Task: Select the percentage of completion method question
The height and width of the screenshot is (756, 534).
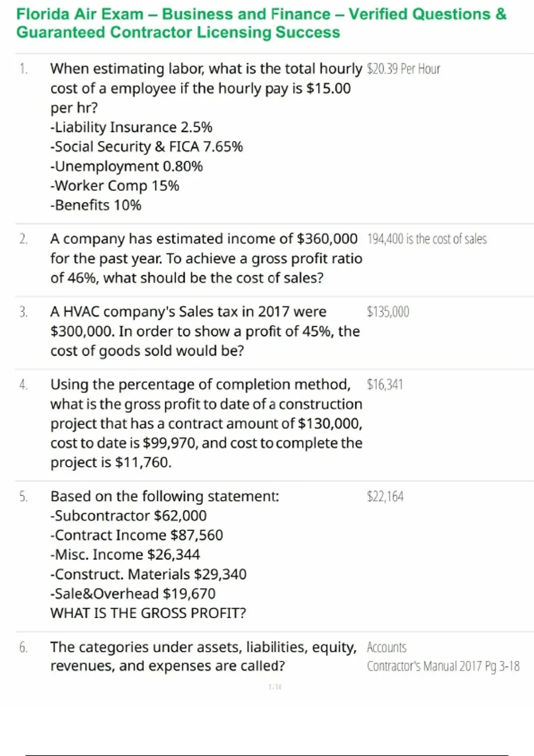Action: tap(206, 423)
